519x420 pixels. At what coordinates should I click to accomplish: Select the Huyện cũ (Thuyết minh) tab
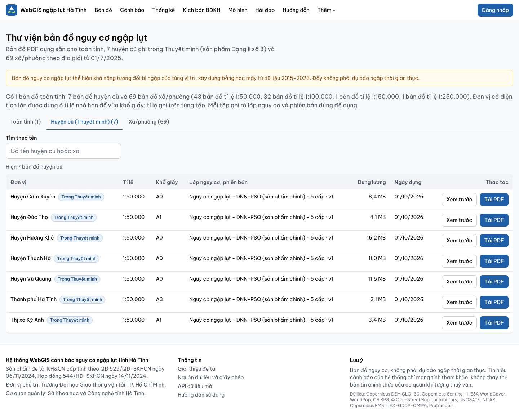click(x=85, y=122)
